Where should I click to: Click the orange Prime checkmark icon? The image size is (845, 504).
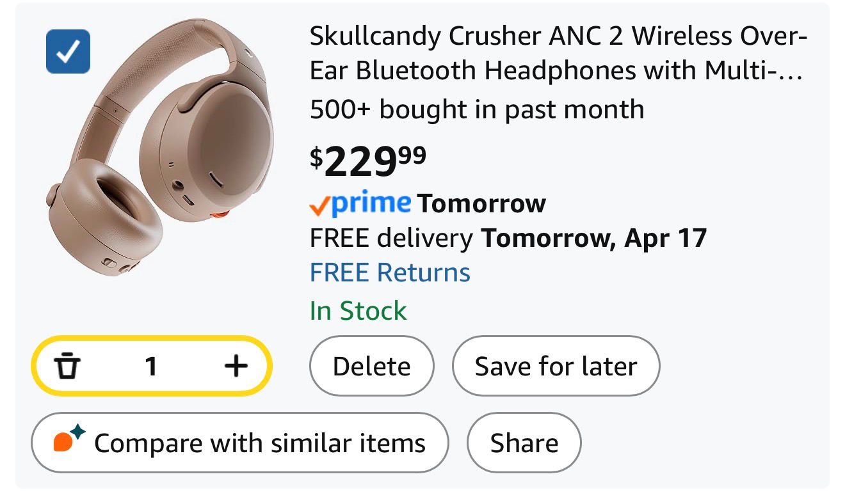pos(319,205)
